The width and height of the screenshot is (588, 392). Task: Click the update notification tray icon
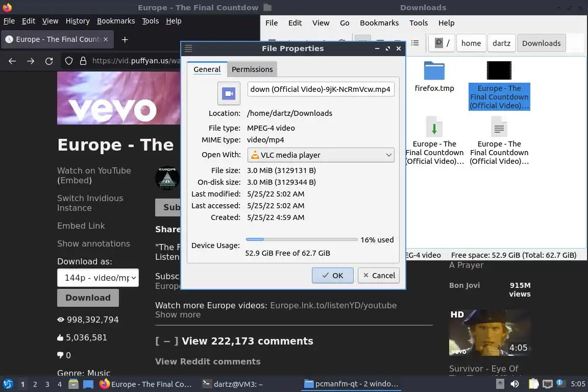[560, 383]
